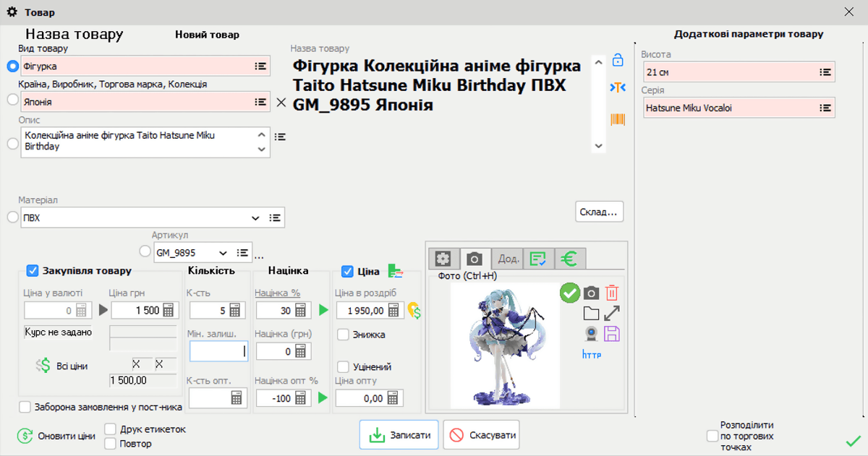Viewport: 868px width, 456px height.
Task: Click calculator icon in Ціна грн field
Action: 169,310
